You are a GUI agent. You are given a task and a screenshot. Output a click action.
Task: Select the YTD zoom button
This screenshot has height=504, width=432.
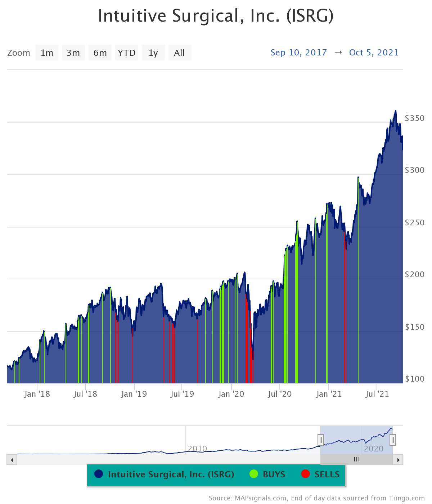point(127,53)
